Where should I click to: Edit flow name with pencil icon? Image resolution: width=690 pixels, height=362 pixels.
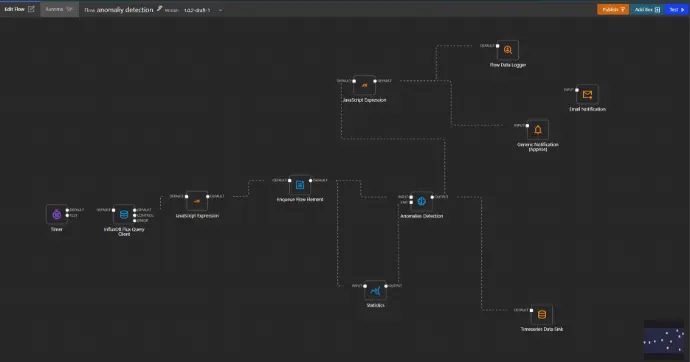pyautogui.click(x=160, y=8)
